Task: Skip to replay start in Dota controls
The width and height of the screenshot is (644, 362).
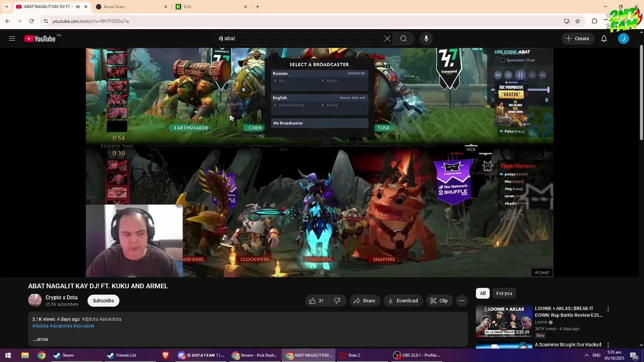Action: click(x=498, y=75)
